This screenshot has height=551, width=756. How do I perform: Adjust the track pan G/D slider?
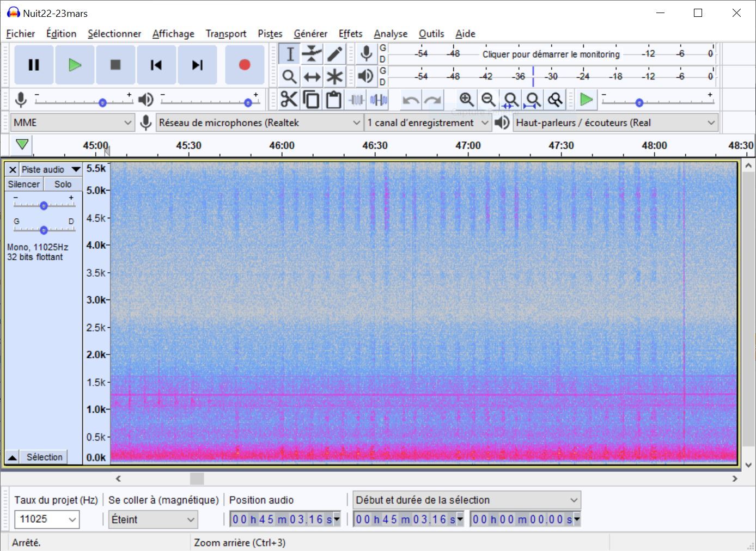pyautogui.click(x=44, y=230)
